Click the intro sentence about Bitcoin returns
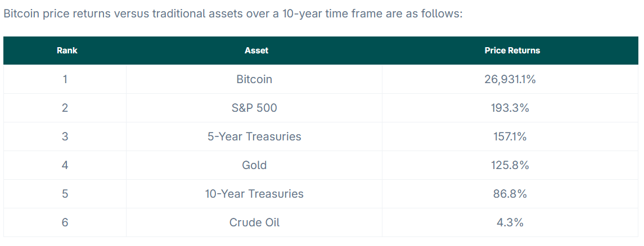Viewport: 644px width, 246px height. [233, 14]
